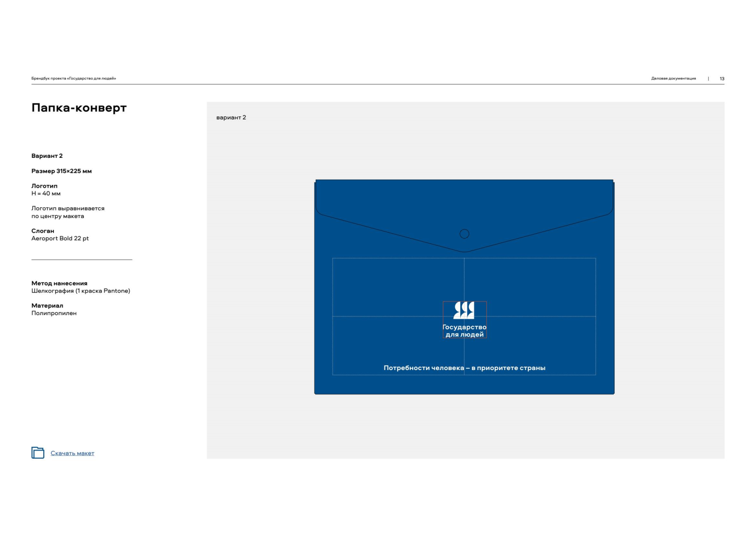This screenshot has height=535, width=756.
Task: Click the Шелкография (1 краска Pantone) text
Action: (x=81, y=291)
